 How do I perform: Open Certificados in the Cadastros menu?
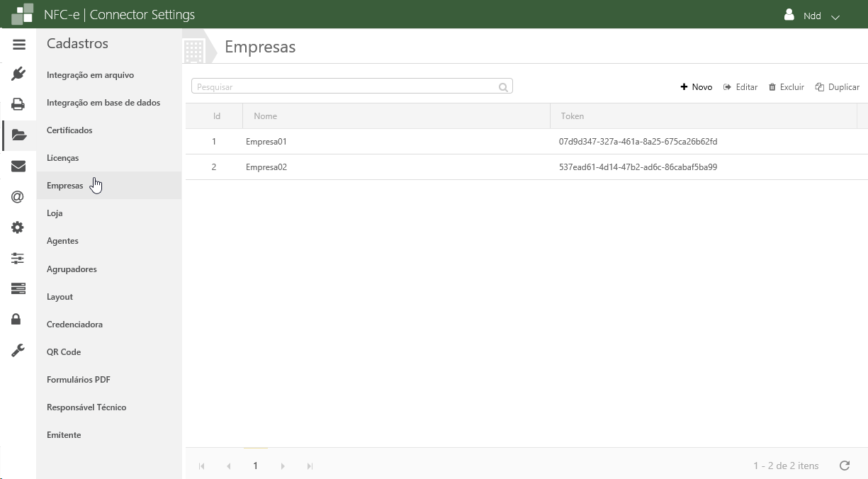pos(69,130)
